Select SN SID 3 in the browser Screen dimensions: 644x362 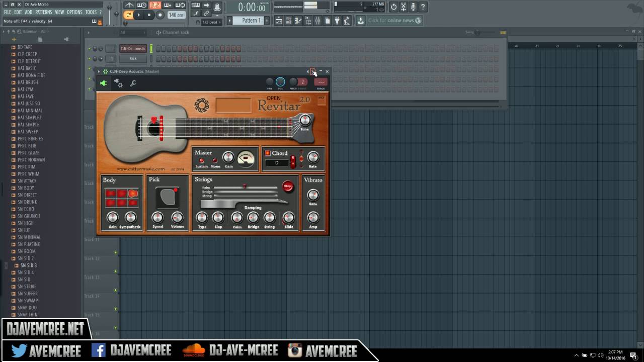(x=29, y=265)
